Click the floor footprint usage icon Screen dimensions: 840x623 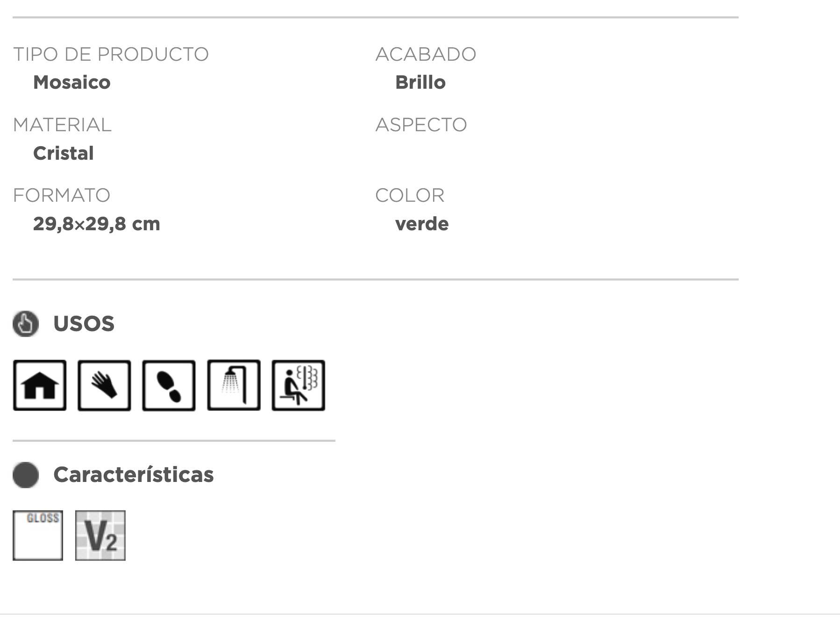click(x=169, y=385)
